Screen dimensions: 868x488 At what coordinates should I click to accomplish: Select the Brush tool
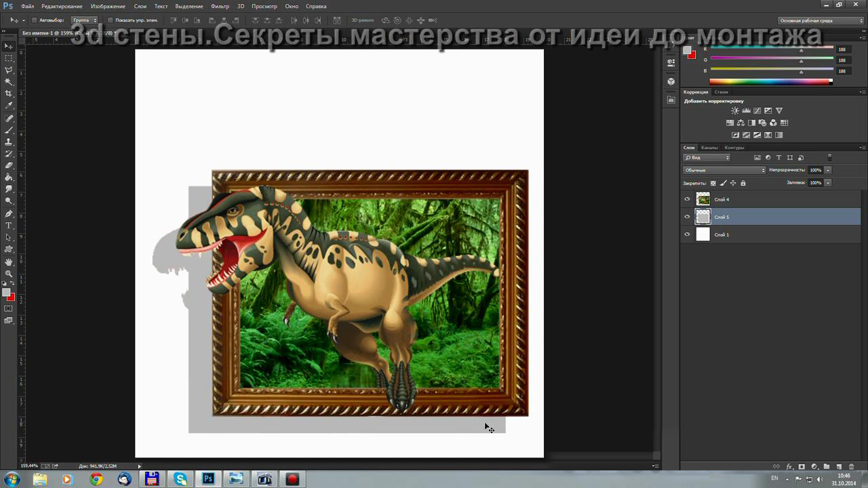9,129
